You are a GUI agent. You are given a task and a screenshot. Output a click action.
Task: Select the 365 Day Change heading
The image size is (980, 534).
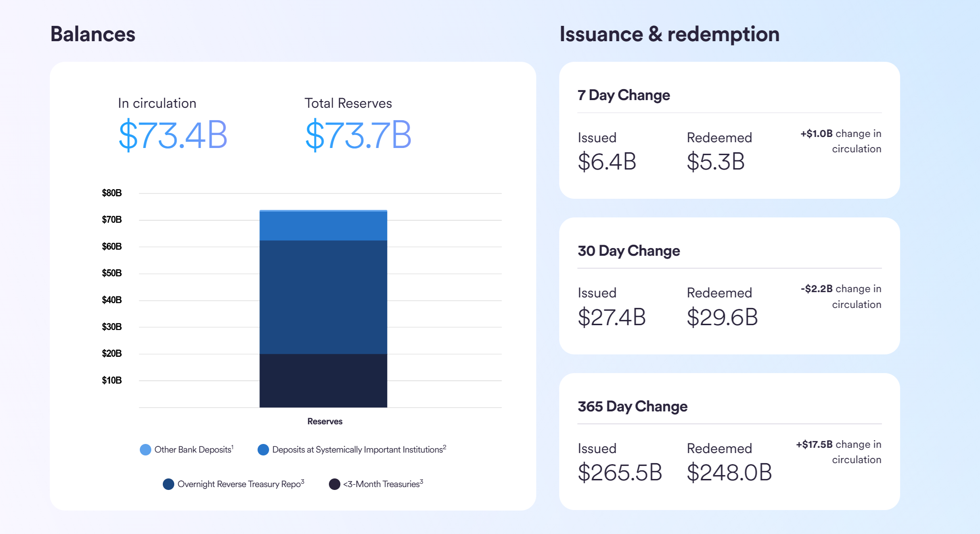632,407
